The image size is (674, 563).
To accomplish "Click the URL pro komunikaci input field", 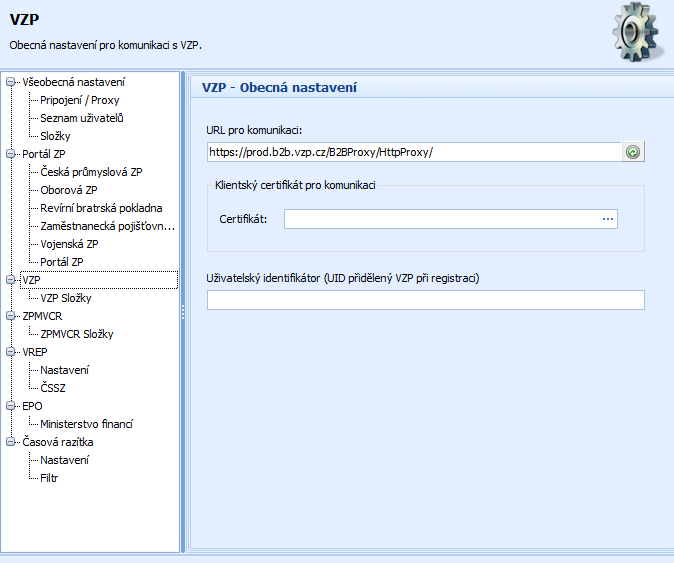I will [x=414, y=152].
